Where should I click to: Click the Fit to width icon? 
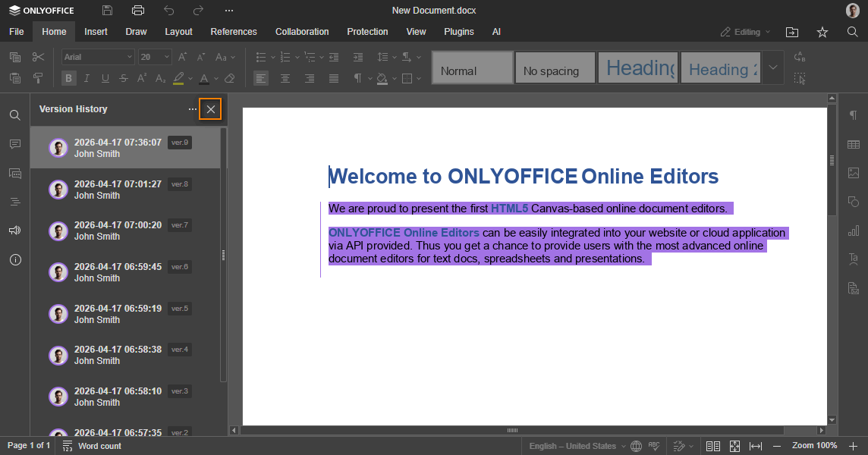pos(755,446)
